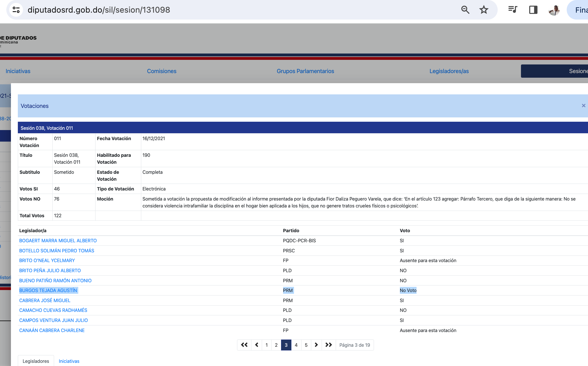Go to the next page arrow

coord(316,345)
